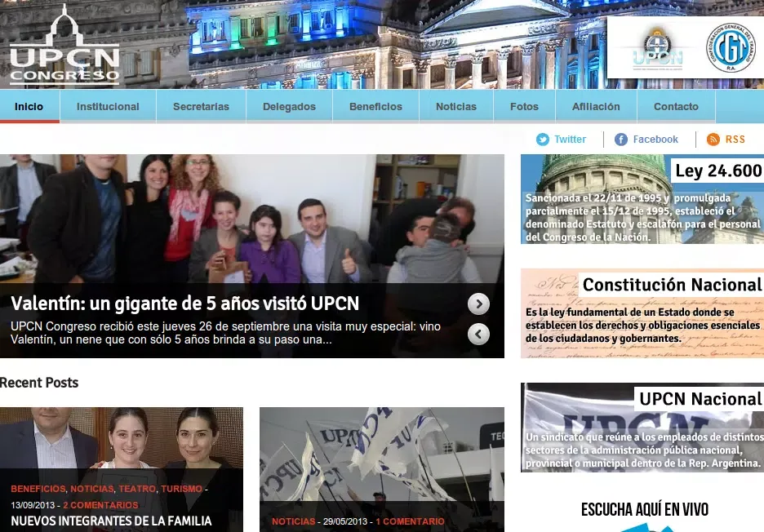764x532 pixels.
Task: Open the UPCN Nacional banner
Action: (x=642, y=428)
